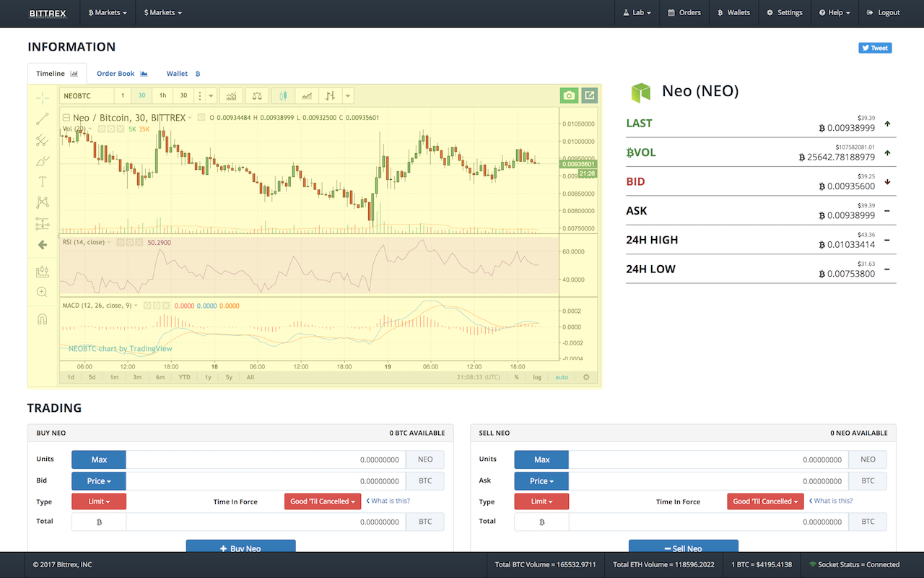924x578 pixels.
Task: Open Price dropdown in Sell Neo panel
Action: click(541, 481)
